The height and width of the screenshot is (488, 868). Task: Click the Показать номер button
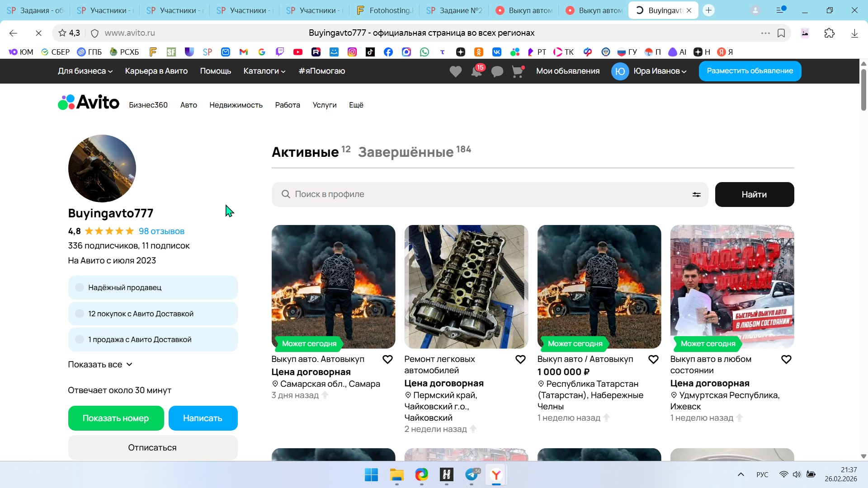[x=116, y=418]
